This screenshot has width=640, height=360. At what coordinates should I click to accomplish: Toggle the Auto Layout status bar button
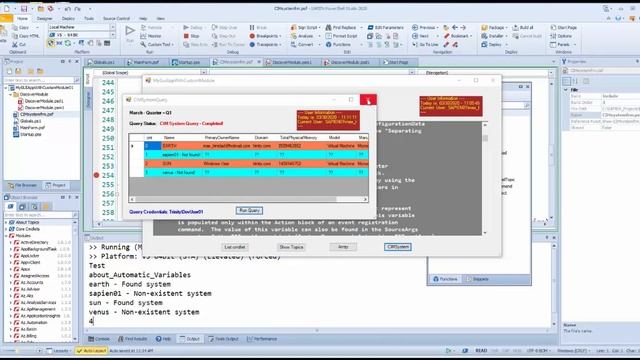click(91, 351)
